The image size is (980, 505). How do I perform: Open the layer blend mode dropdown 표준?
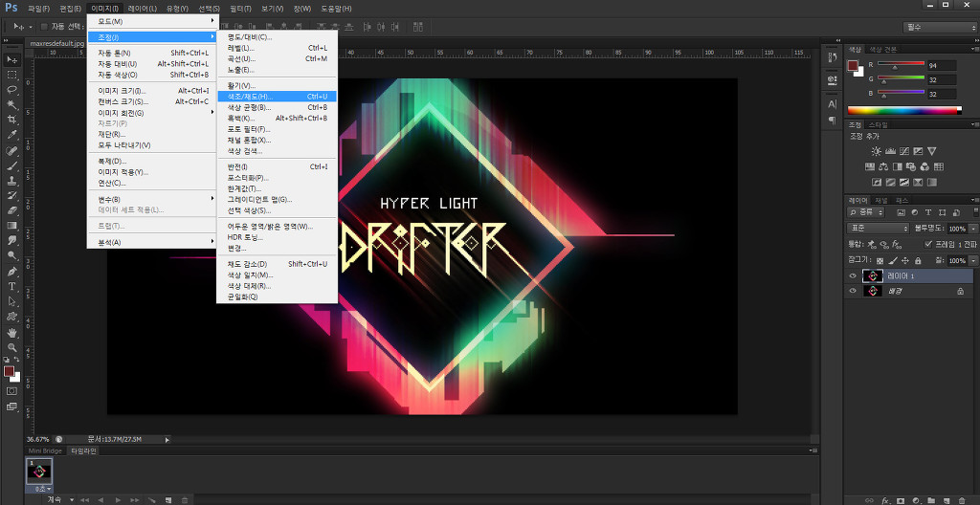(878, 229)
